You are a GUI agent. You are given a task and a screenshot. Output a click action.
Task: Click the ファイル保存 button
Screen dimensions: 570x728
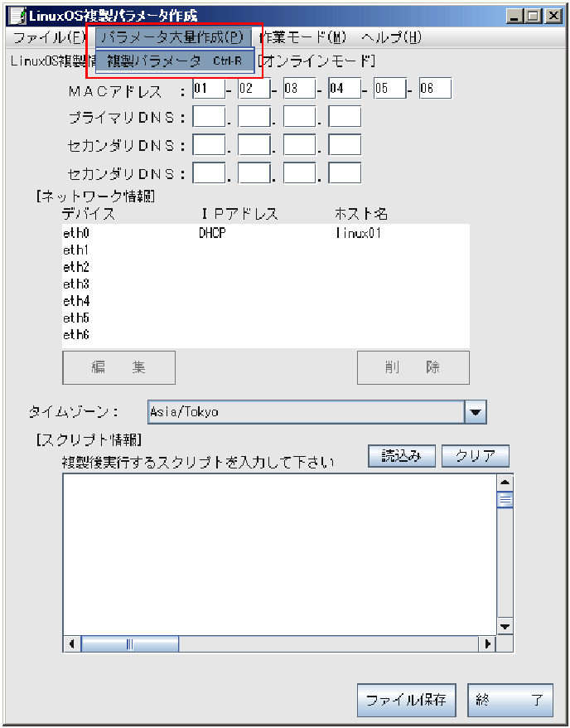pyautogui.click(x=406, y=700)
